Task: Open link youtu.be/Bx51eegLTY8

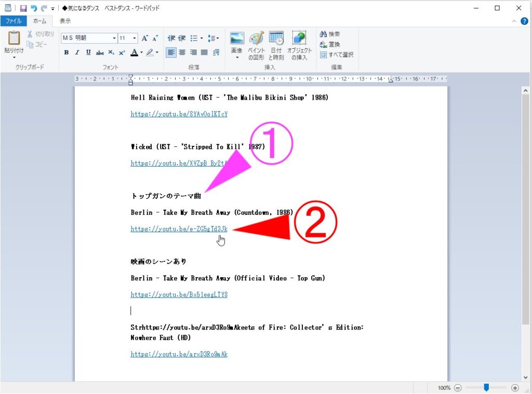Action: tap(179, 295)
